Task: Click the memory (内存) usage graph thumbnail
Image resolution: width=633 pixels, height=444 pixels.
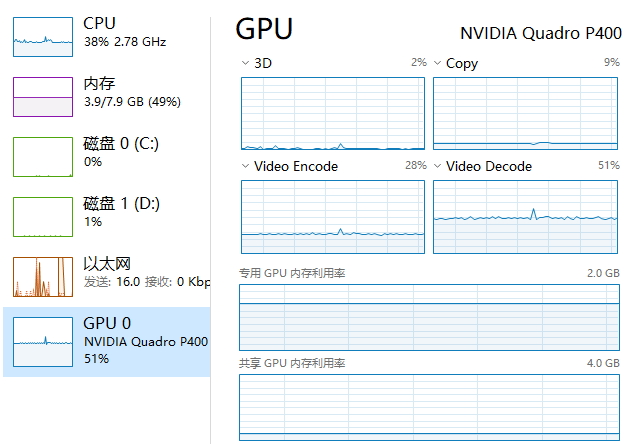Action: coord(43,97)
